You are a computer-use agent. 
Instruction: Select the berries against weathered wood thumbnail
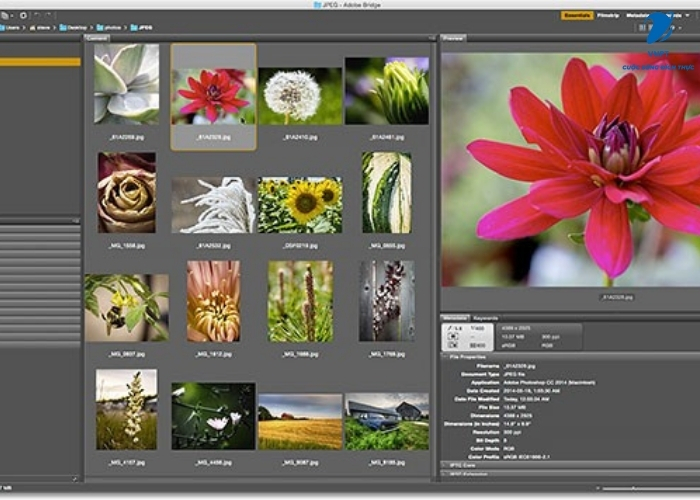[x=387, y=301]
